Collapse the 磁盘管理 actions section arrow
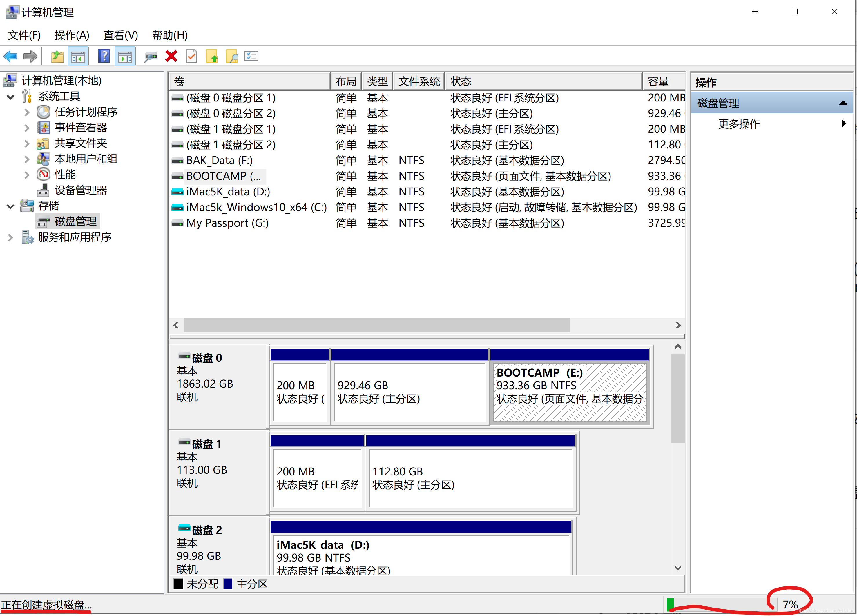The image size is (857, 616). pyautogui.click(x=842, y=103)
